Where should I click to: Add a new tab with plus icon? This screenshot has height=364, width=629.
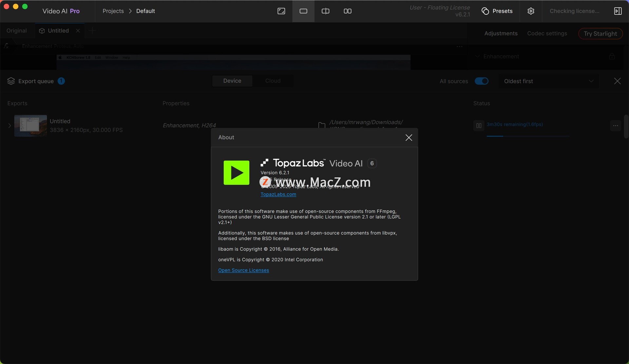point(92,31)
